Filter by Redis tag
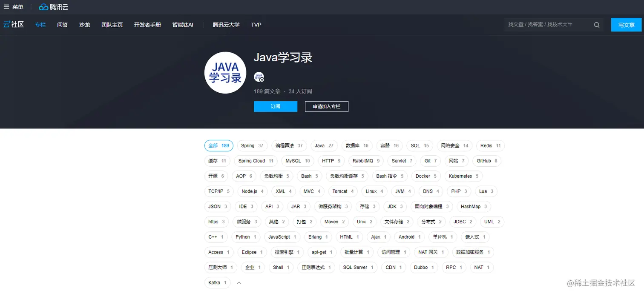 click(x=491, y=145)
